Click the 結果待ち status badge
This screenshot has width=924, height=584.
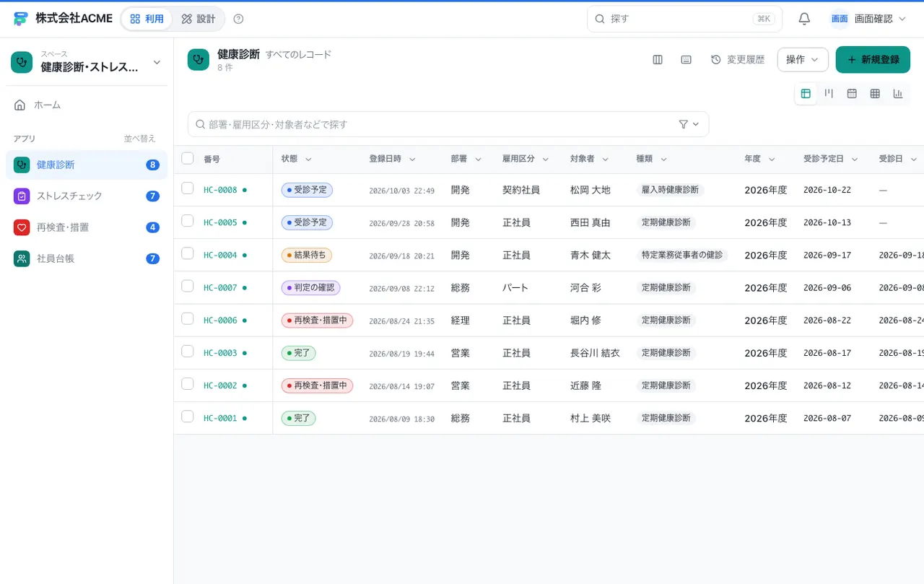(x=307, y=255)
